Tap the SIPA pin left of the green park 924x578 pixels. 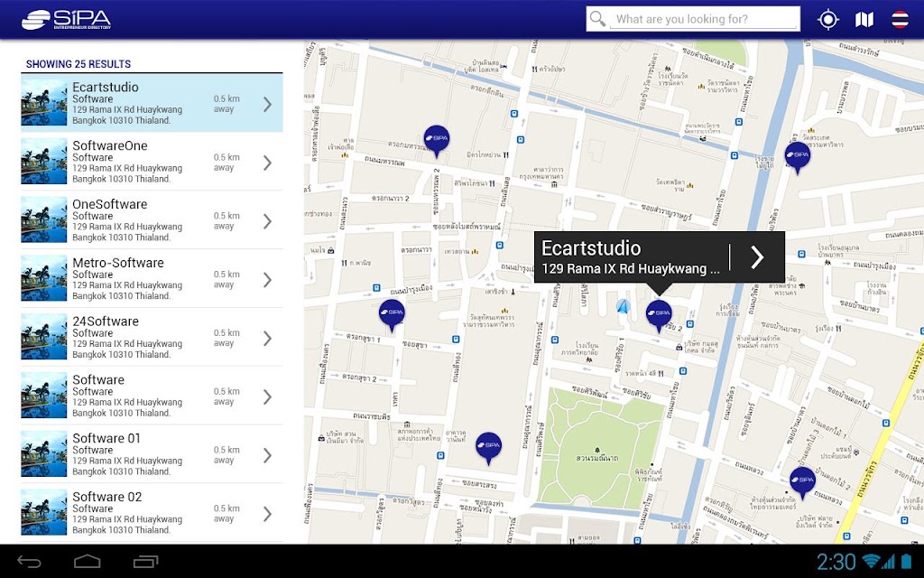[x=488, y=448]
